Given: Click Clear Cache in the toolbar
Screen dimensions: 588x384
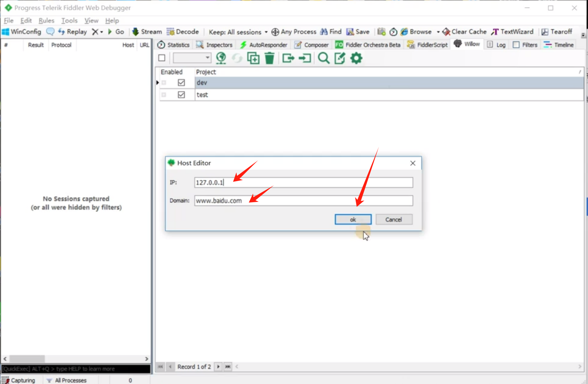Looking at the screenshot, I should [464, 32].
